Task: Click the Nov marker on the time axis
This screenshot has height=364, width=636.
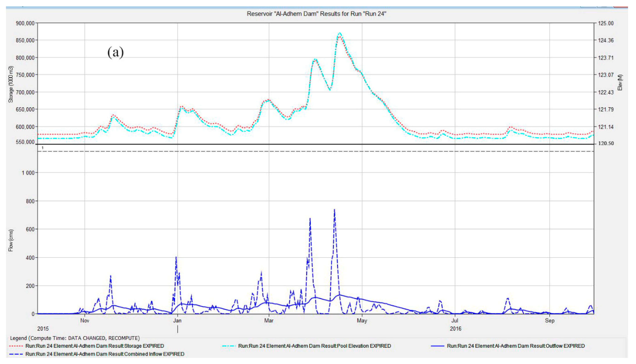Action: point(84,321)
